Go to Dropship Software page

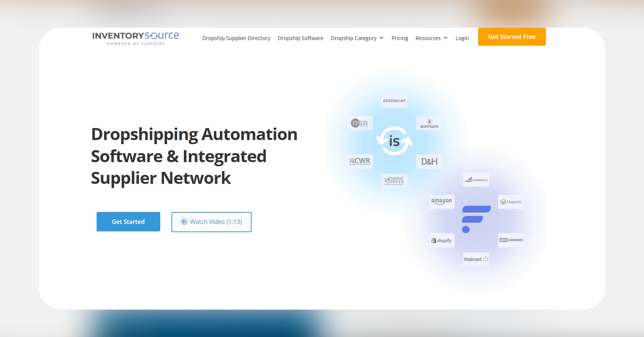click(300, 38)
